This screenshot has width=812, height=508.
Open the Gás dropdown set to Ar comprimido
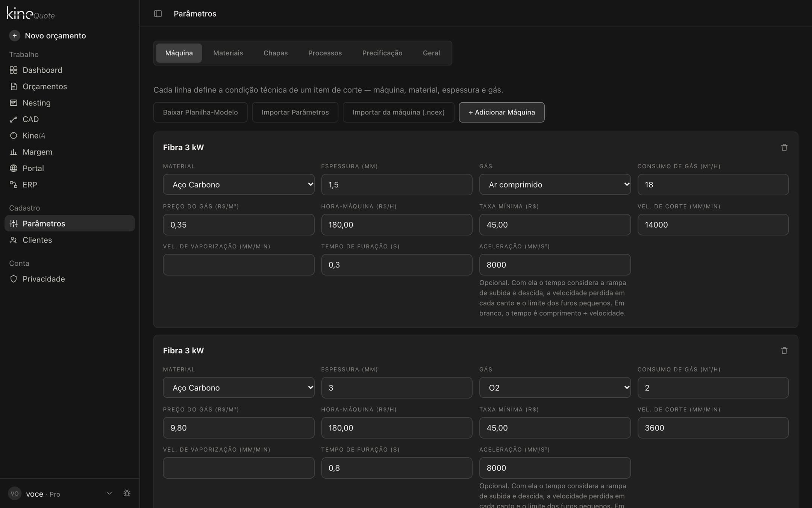click(x=555, y=184)
